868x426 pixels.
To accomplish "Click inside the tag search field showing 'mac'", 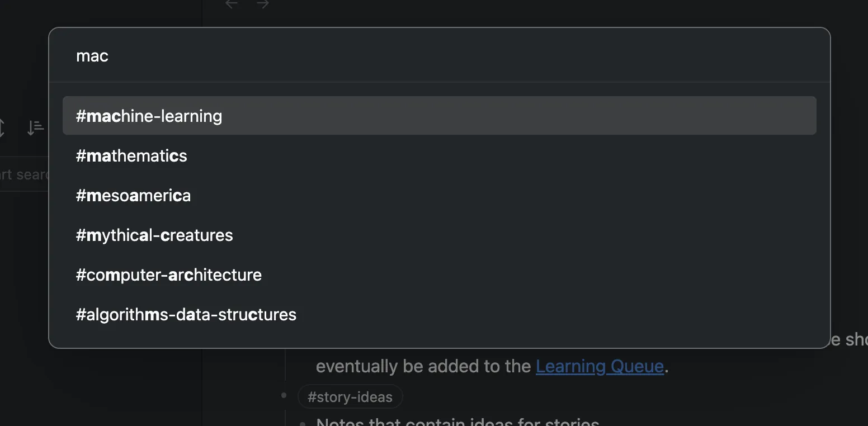I will (x=224, y=55).
